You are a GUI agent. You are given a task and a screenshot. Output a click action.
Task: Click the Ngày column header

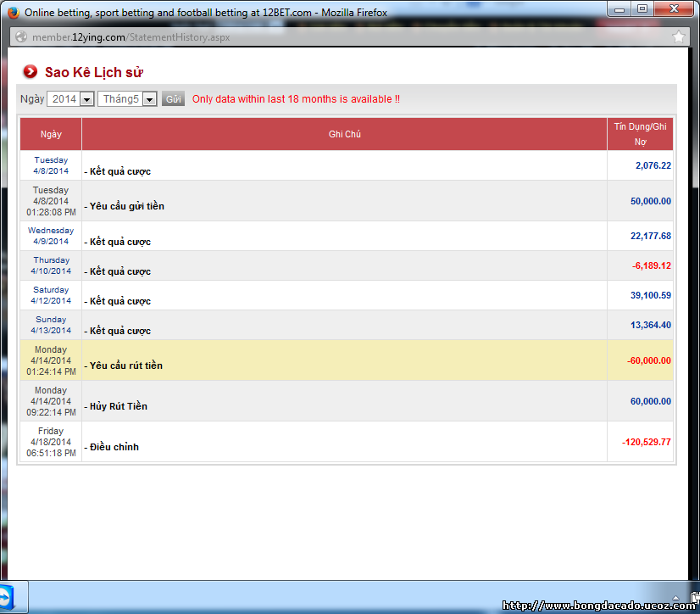click(51, 134)
